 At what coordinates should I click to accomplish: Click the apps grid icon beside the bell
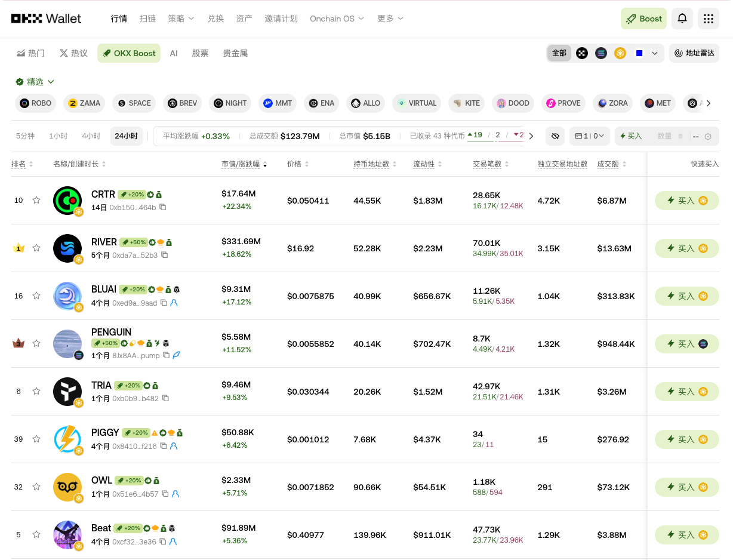pos(708,19)
